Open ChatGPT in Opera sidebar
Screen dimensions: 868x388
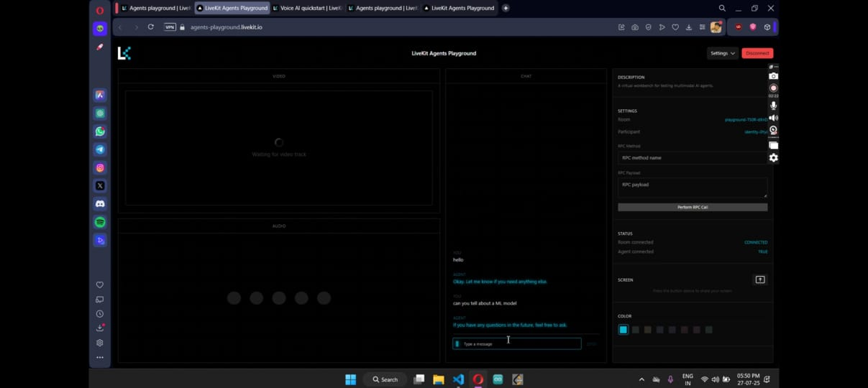point(100,113)
